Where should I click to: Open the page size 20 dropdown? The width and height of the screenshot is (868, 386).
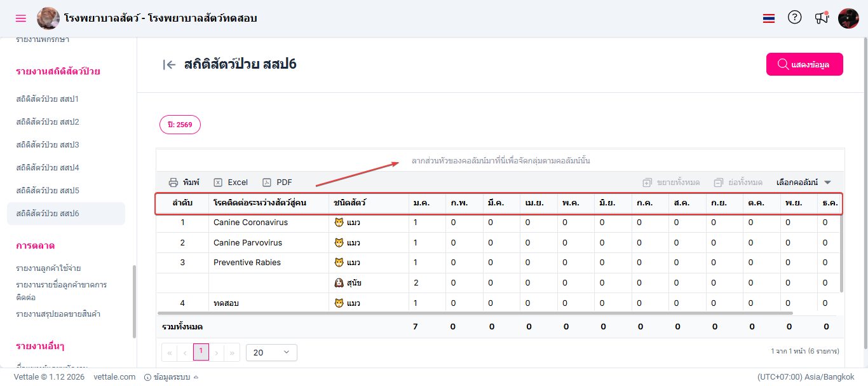tap(271, 352)
